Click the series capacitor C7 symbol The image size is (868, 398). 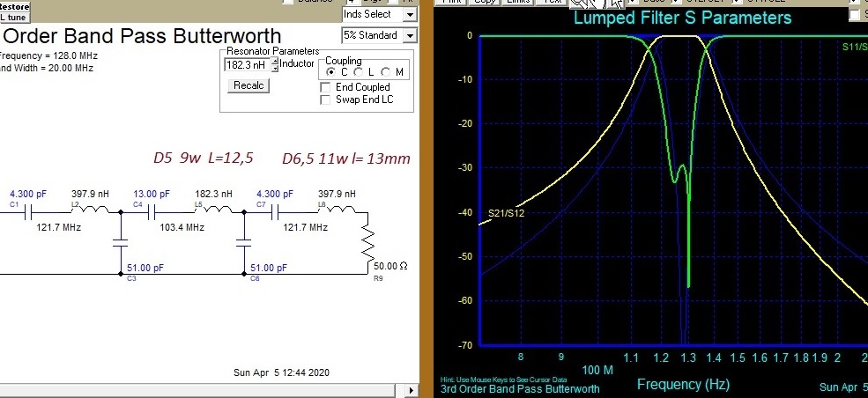coord(276,211)
